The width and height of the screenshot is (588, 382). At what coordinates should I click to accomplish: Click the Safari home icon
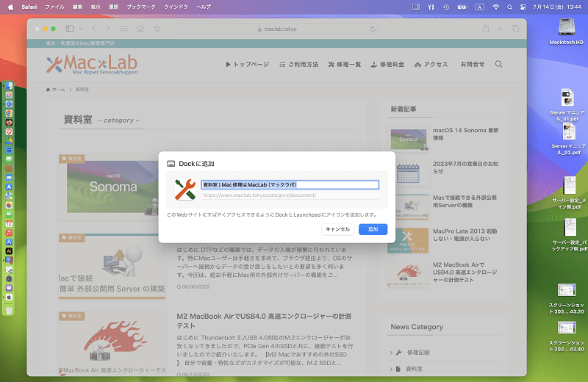(140, 29)
